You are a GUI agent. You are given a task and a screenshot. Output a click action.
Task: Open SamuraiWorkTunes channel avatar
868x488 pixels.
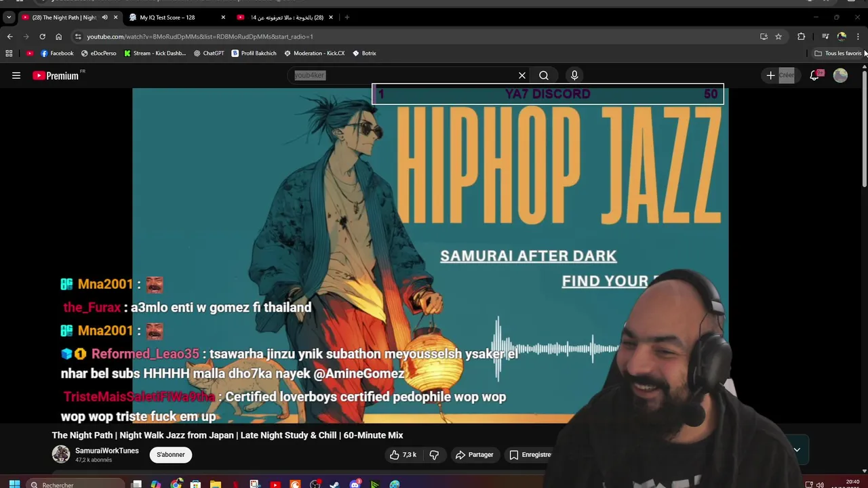tap(61, 455)
